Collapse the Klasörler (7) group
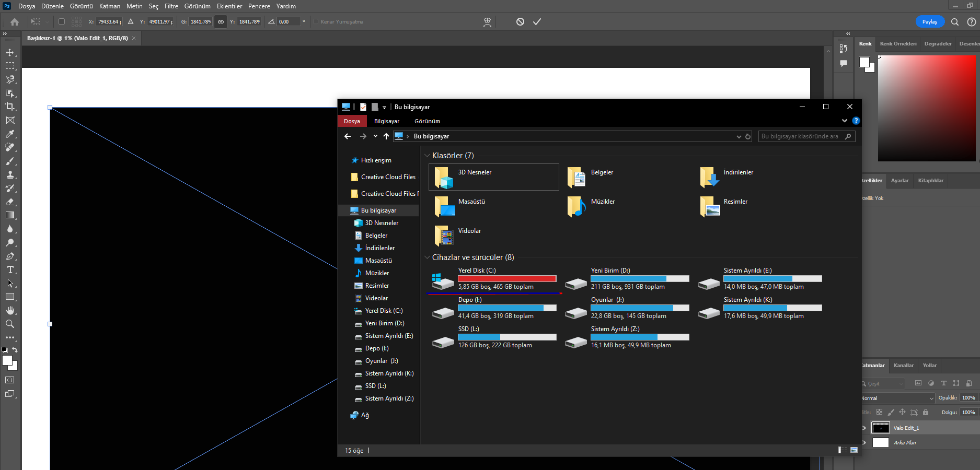 coord(427,156)
